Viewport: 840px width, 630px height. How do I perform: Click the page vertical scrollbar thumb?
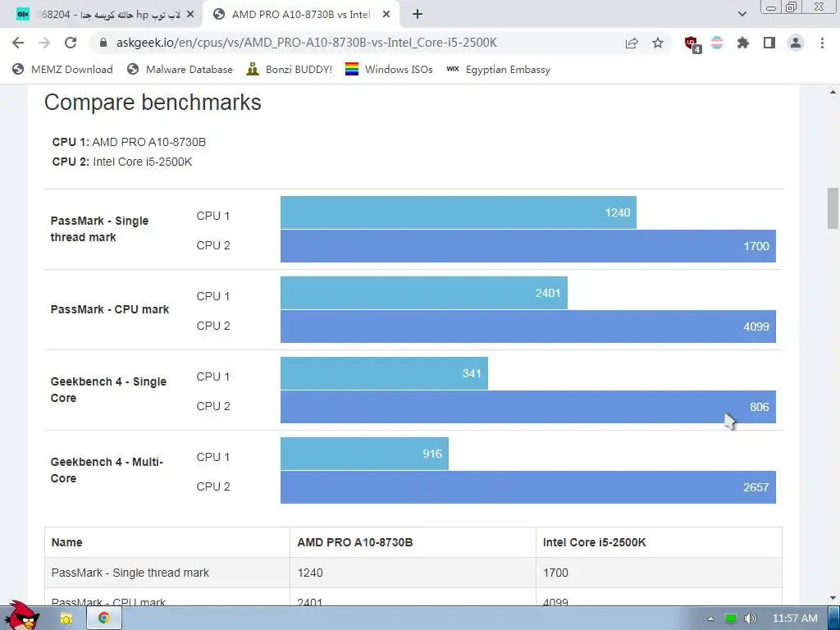(833, 208)
